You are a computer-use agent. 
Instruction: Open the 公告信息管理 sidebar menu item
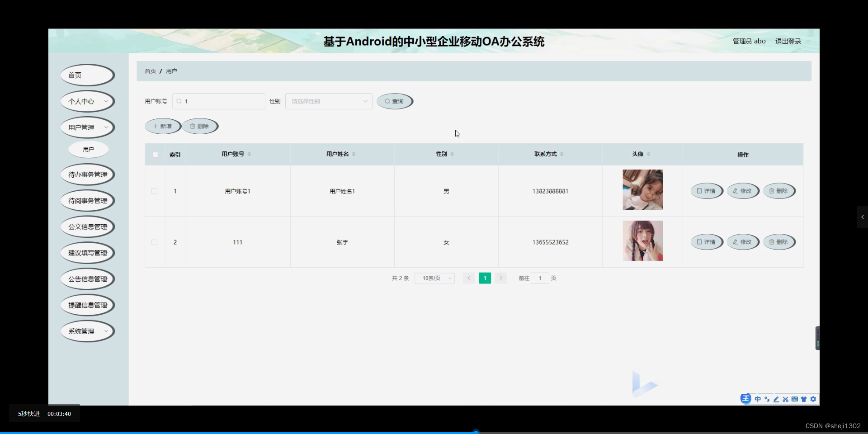[87, 278]
